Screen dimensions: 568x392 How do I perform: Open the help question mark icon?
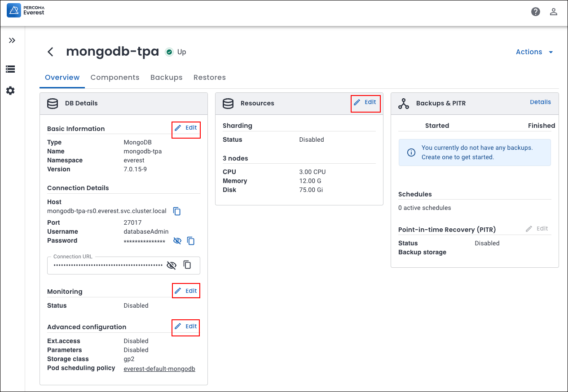tap(536, 12)
